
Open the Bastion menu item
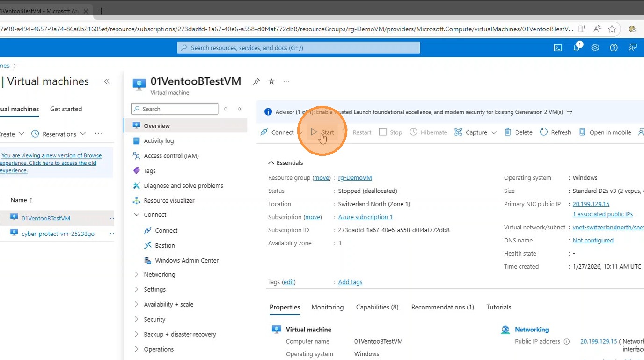click(165, 246)
